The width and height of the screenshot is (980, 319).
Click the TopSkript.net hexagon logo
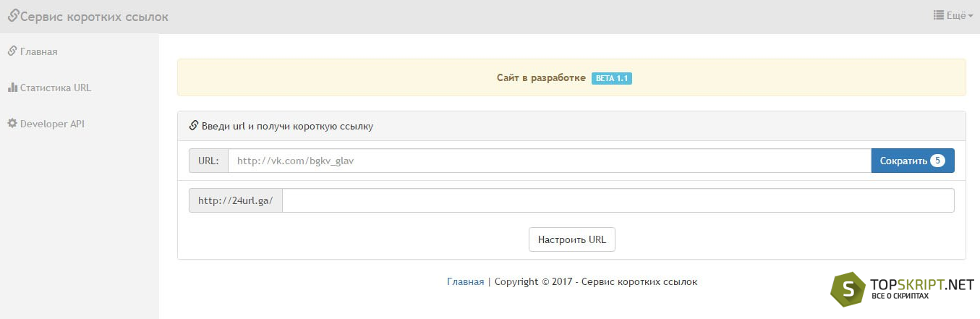pyautogui.click(x=848, y=289)
